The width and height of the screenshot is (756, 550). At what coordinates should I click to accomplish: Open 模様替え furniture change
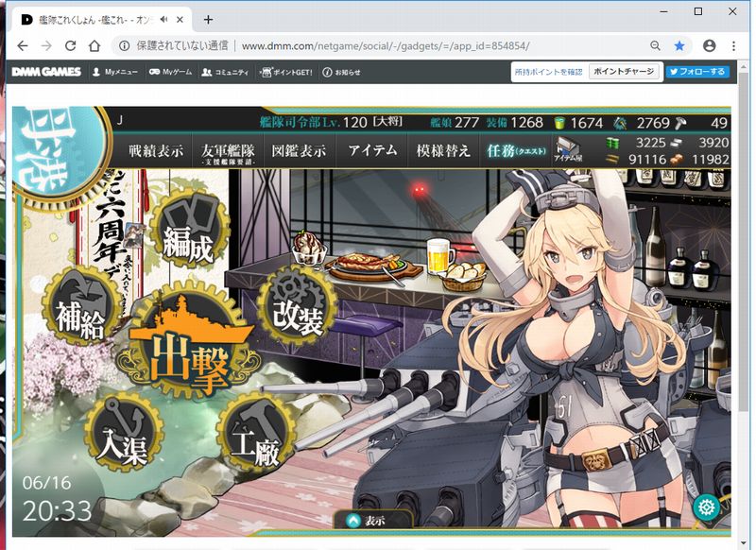(x=443, y=151)
